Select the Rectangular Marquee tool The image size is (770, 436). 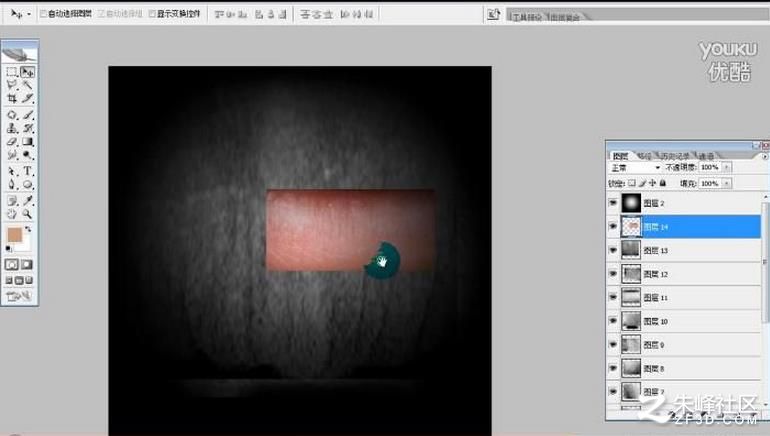click(12, 72)
